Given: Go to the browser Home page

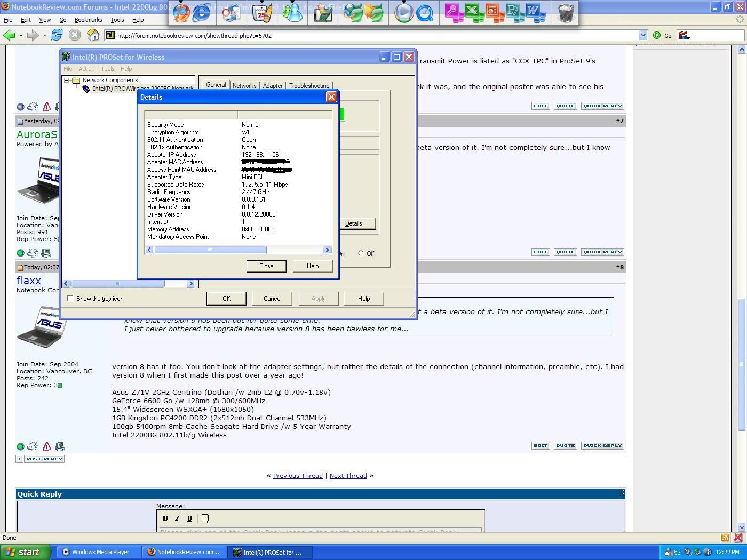Looking at the screenshot, I should click(93, 35).
